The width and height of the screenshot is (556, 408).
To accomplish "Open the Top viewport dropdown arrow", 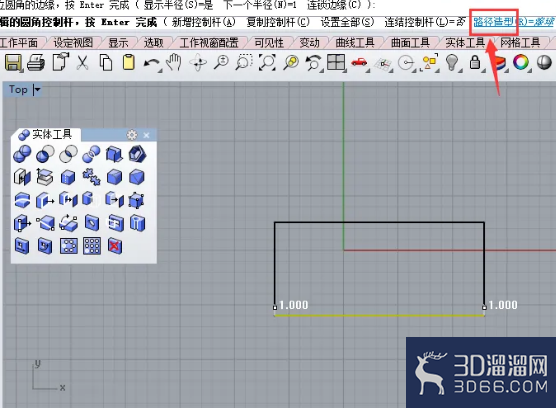I will [37, 90].
